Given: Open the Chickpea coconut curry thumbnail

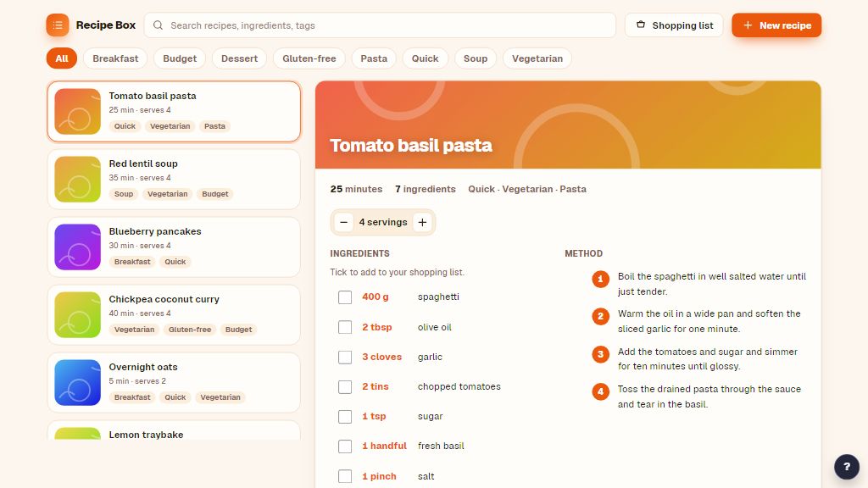Looking at the screenshot, I should point(77,315).
